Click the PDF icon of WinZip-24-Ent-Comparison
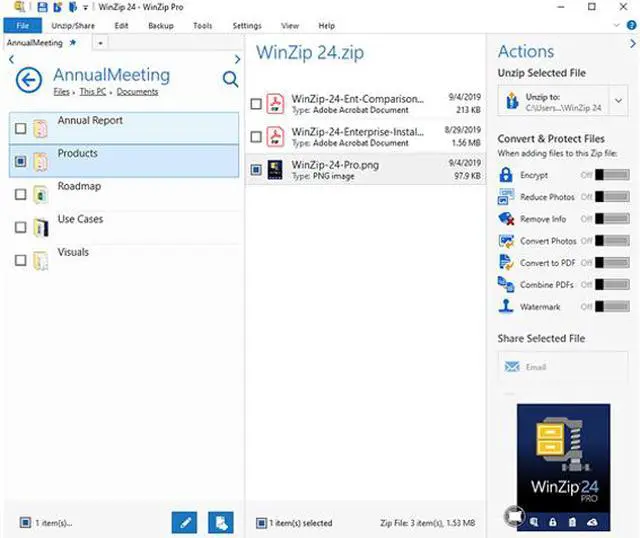The image size is (640, 538). tap(276, 104)
